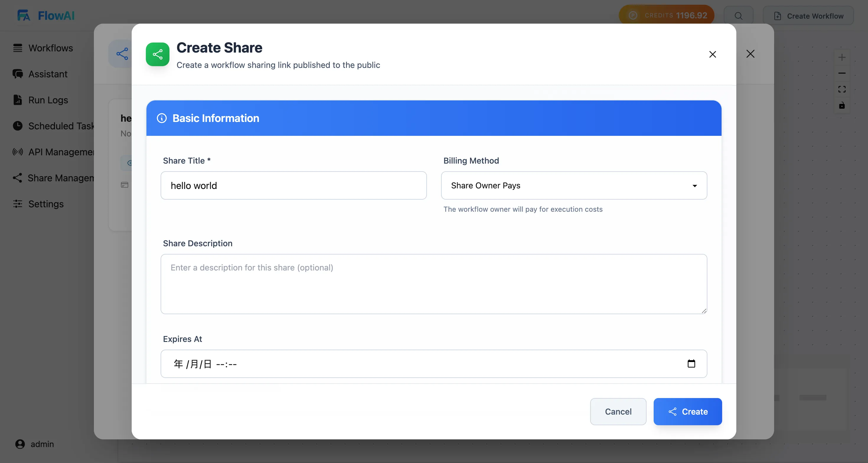This screenshot has width=868, height=463.
Task: Click the Create button to publish the share
Action: coord(688,411)
